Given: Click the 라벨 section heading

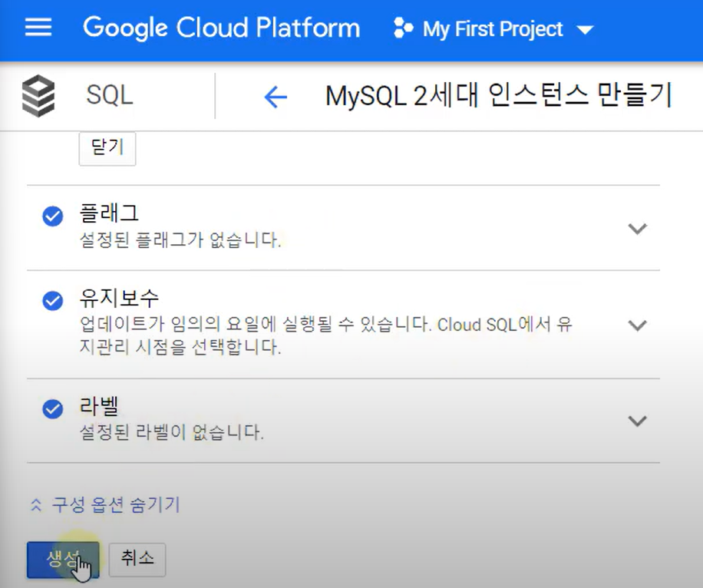Looking at the screenshot, I should 99,406.
